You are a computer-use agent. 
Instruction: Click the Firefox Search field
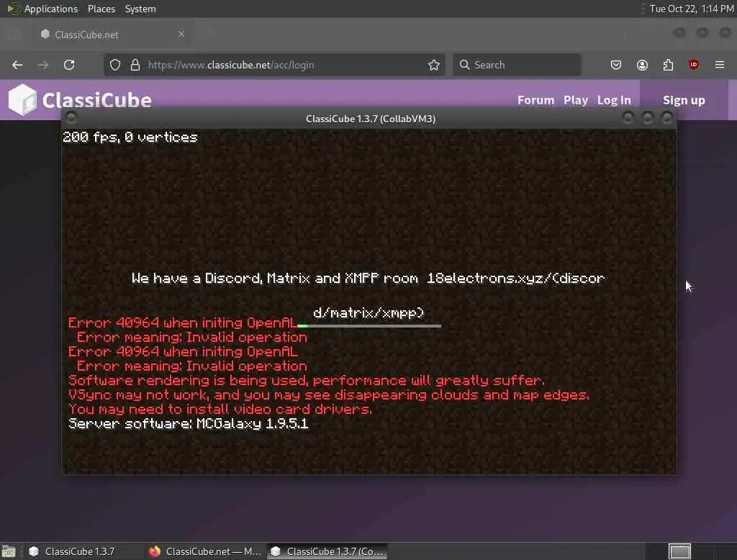[x=517, y=65]
